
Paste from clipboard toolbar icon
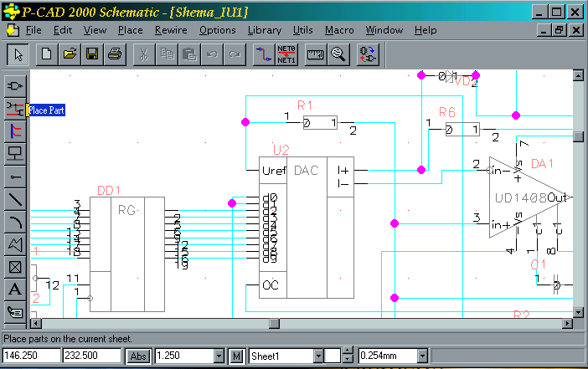pyautogui.click(x=189, y=54)
